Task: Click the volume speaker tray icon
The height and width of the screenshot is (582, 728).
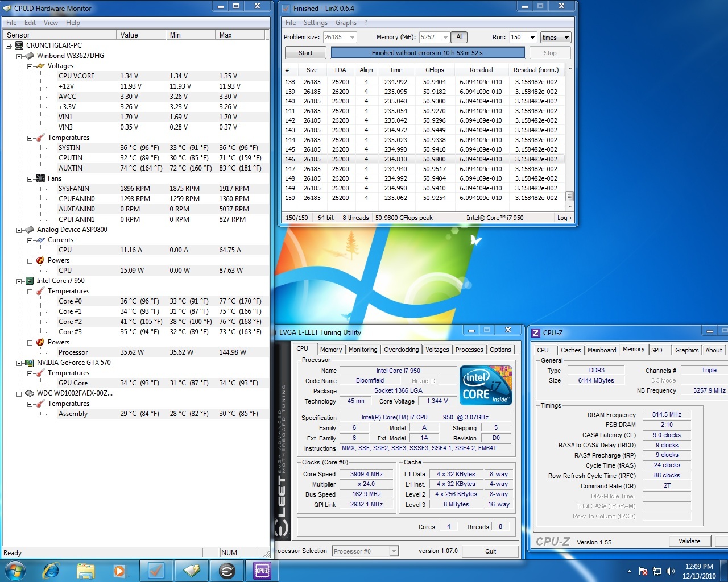Action: [x=671, y=571]
